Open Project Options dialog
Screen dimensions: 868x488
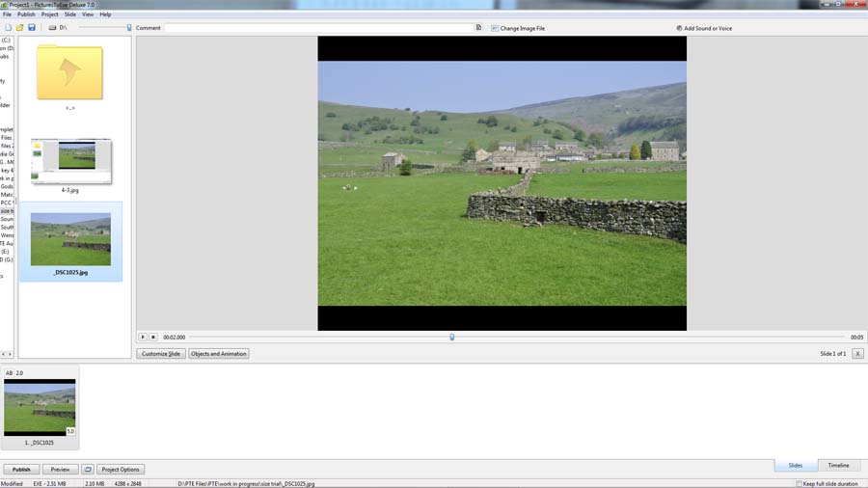click(x=121, y=469)
